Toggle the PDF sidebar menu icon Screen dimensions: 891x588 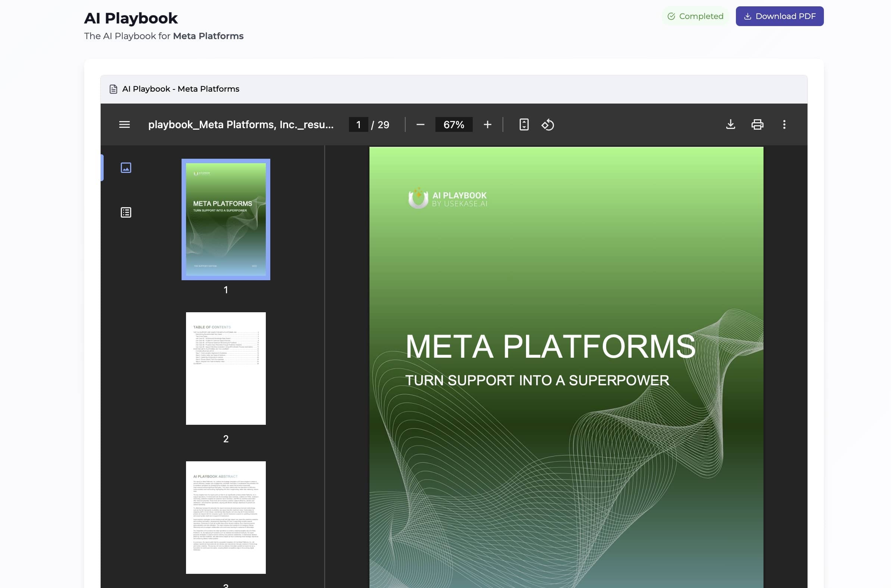click(125, 124)
